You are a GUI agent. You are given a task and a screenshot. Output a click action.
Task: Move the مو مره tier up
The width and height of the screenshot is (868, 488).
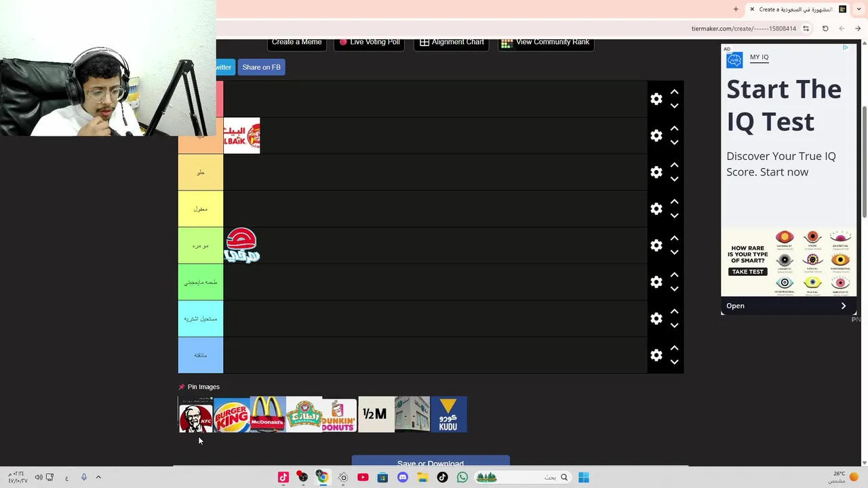click(674, 238)
